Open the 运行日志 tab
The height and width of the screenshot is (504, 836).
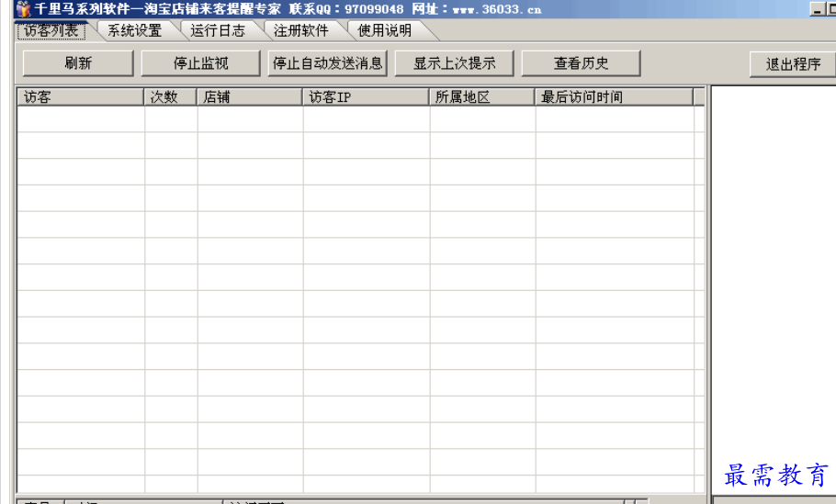click(x=218, y=31)
